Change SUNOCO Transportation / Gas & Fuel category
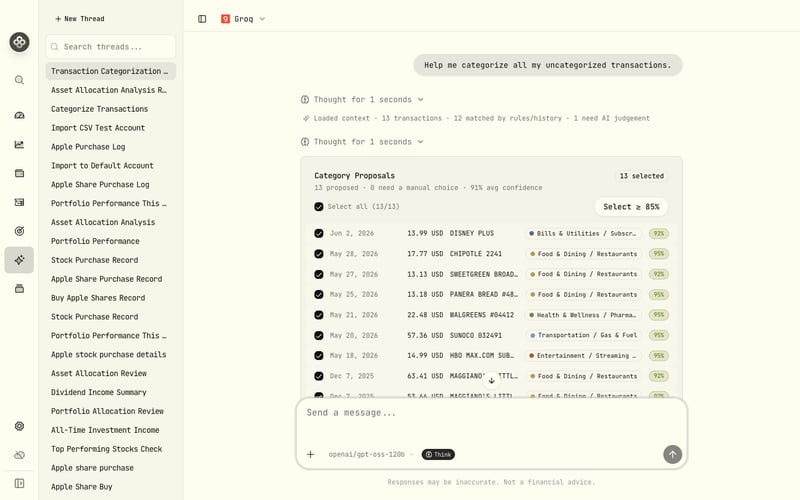Screen dimensions: 800x500 click(583, 335)
